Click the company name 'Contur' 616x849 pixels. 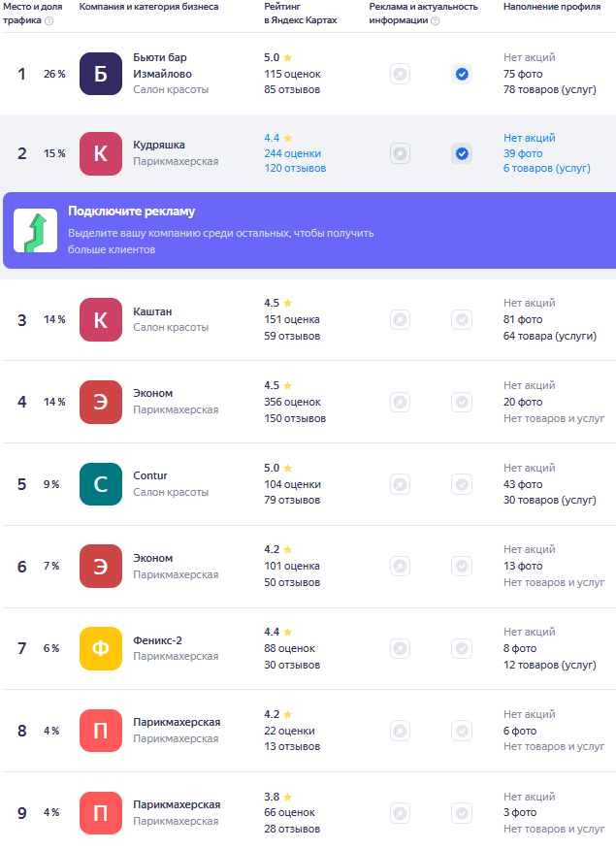pos(150,476)
